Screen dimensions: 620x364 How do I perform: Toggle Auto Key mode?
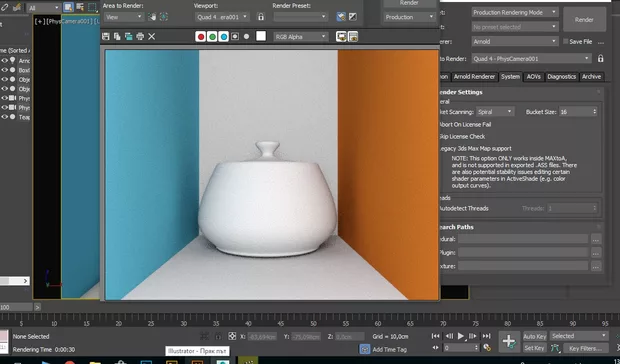(535, 336)
